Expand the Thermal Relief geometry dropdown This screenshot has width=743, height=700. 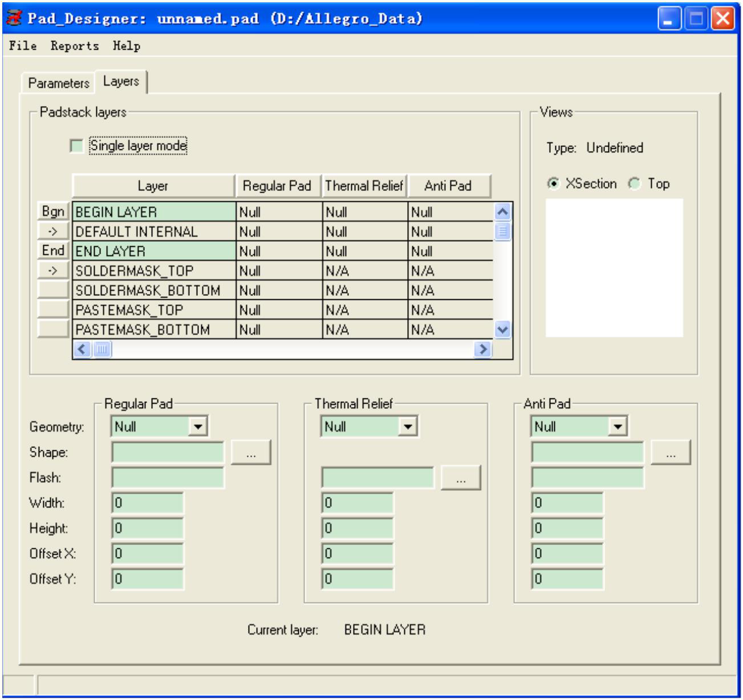point(408,426)
